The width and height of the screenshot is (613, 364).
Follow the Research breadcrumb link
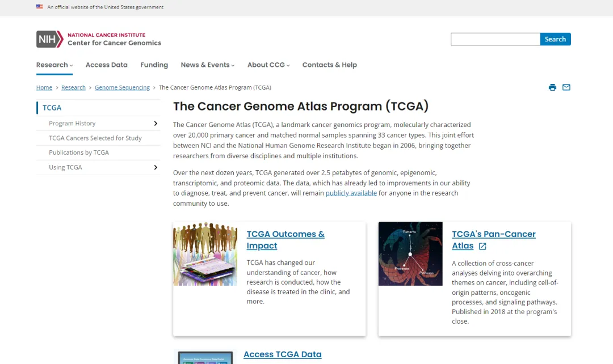coord(73,87)
